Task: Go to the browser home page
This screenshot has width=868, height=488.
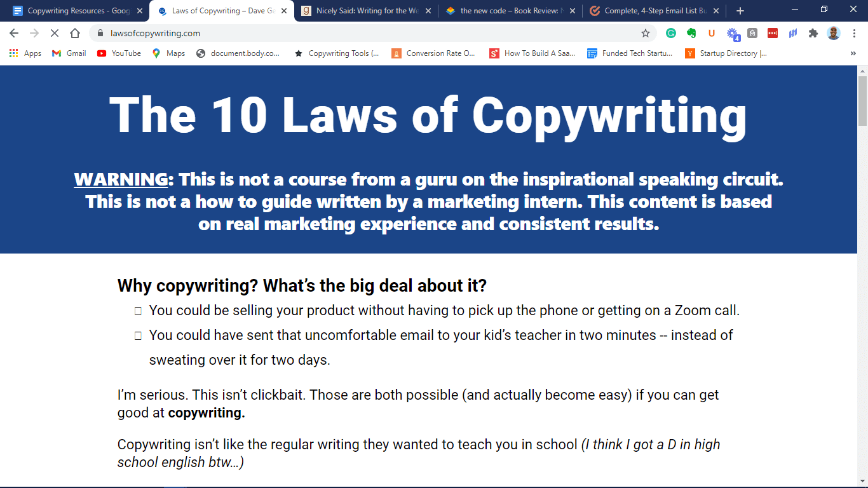Action: point(75,33)
